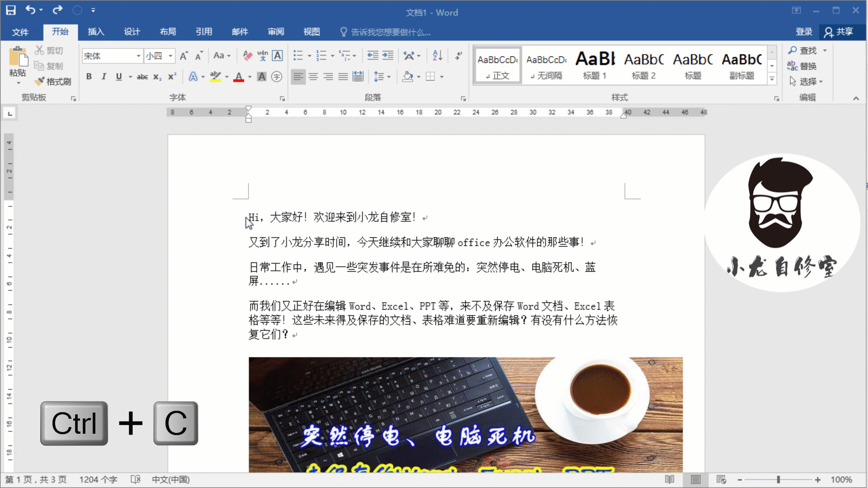Image resolution: width=868 pixels, height=488 pixels.
Task: Click text highlight color swatch
Action: coord(216,77)
